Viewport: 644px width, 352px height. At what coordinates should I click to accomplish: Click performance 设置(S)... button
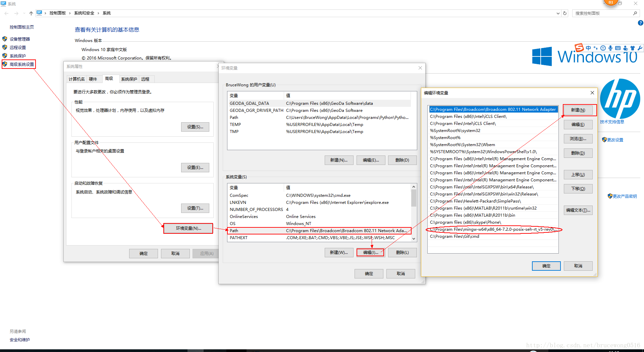(195, 127)
